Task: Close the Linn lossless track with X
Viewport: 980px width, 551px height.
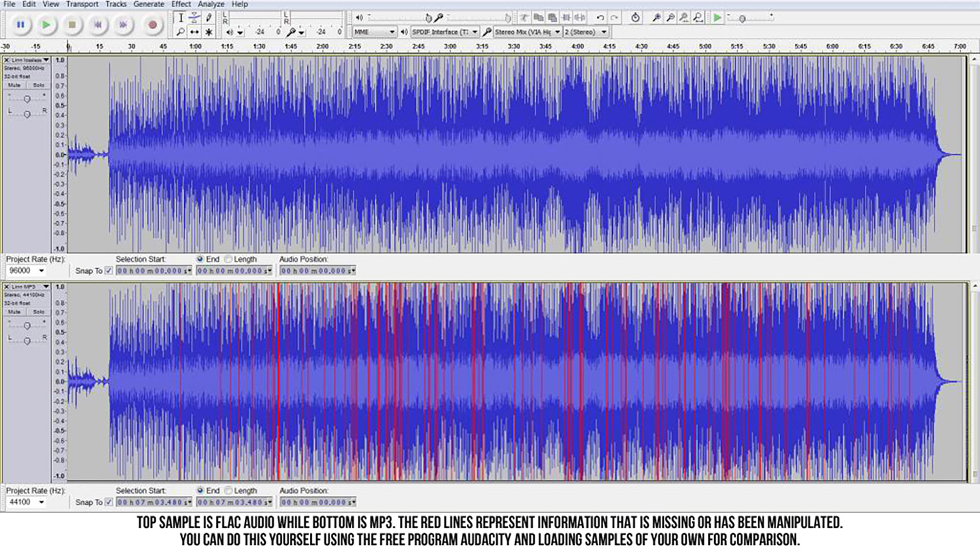Action: (7, 60)
